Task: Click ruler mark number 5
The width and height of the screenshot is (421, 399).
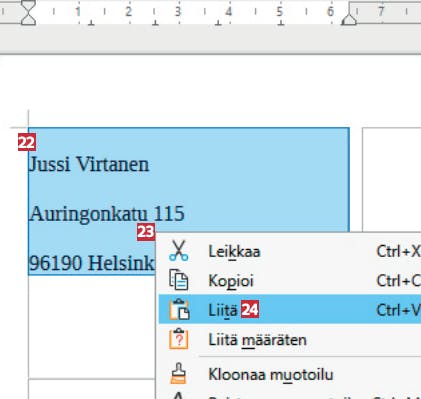Action: point(279,12)
